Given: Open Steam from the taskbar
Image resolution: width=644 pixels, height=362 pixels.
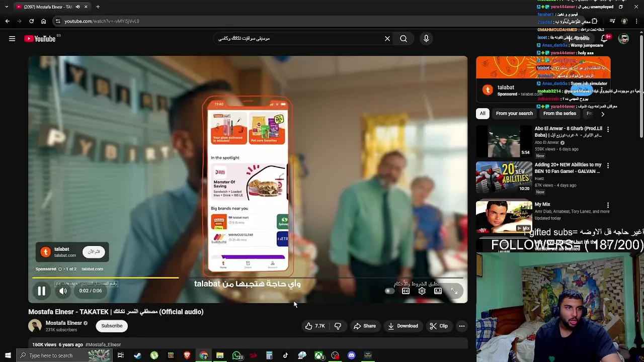Looking at the screenshot, I should click(x=137, y=355).
